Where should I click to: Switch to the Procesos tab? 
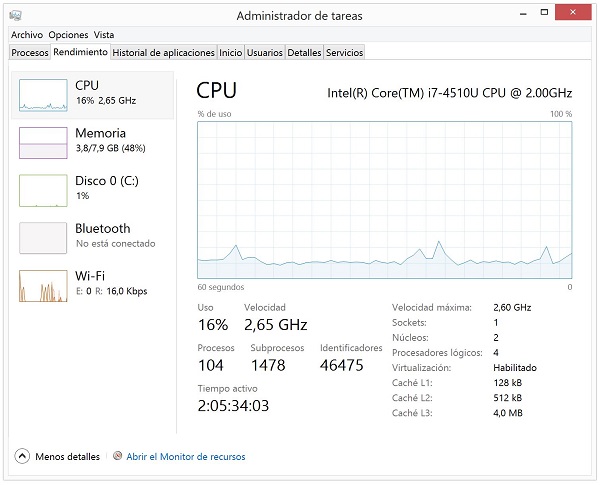[29, 52]
